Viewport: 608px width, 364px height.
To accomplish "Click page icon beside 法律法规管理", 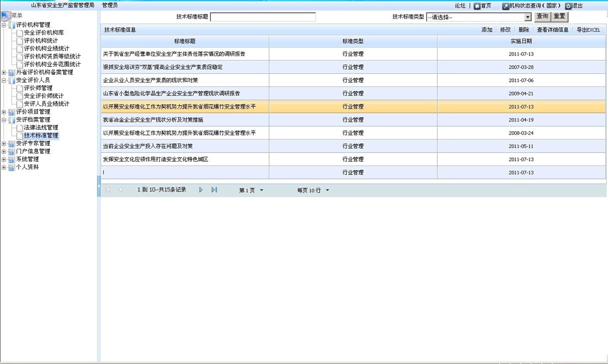I will click(x=20, y=128).
